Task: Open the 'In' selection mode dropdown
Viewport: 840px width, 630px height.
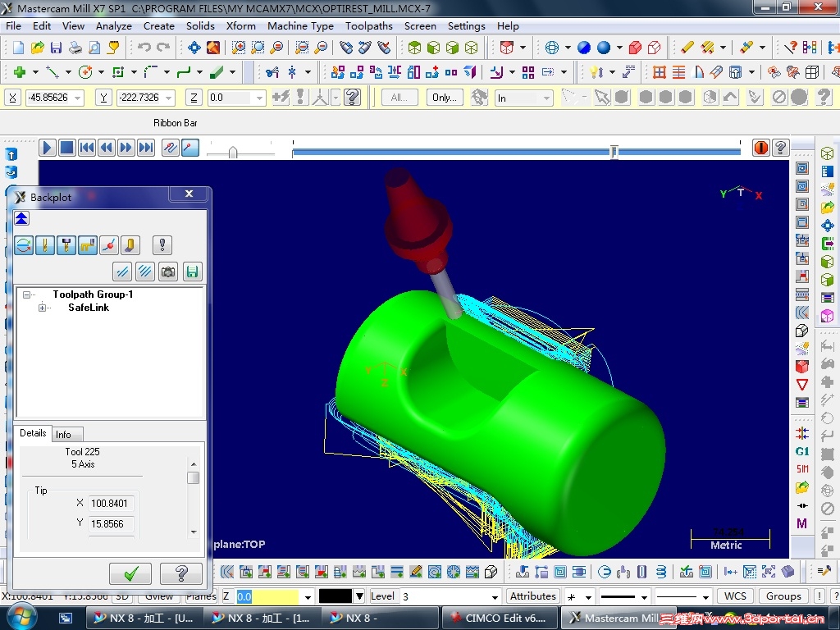Action: [546, 98]
